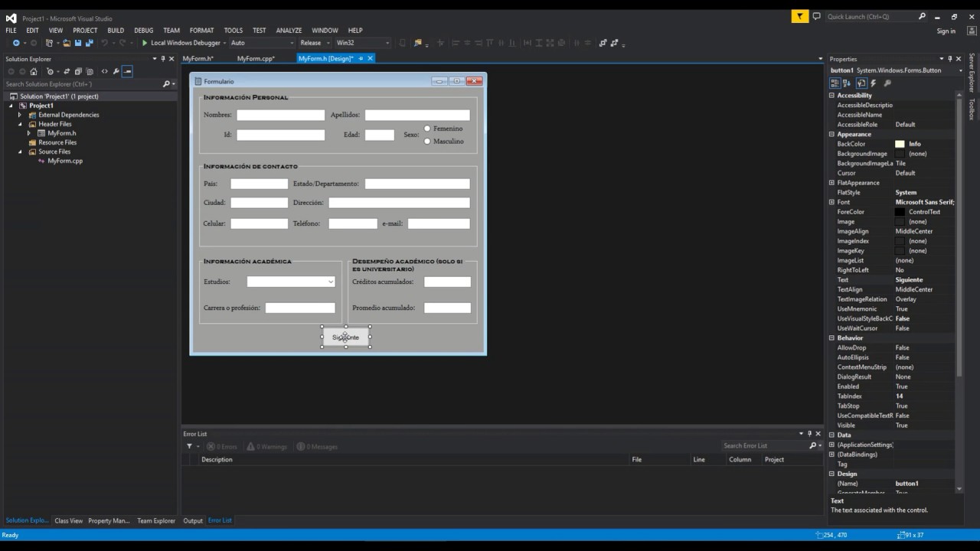Click Error List filter funnel icon
980x551 pixels.
pos(190,446)
